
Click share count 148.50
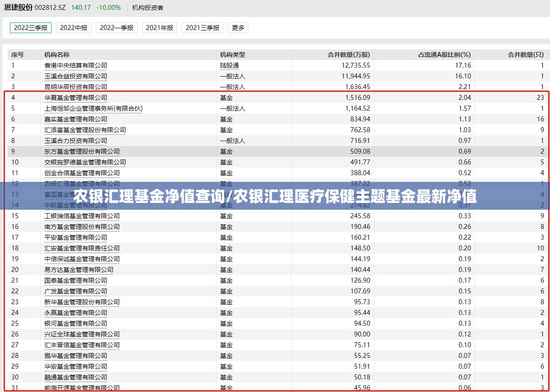360,248
